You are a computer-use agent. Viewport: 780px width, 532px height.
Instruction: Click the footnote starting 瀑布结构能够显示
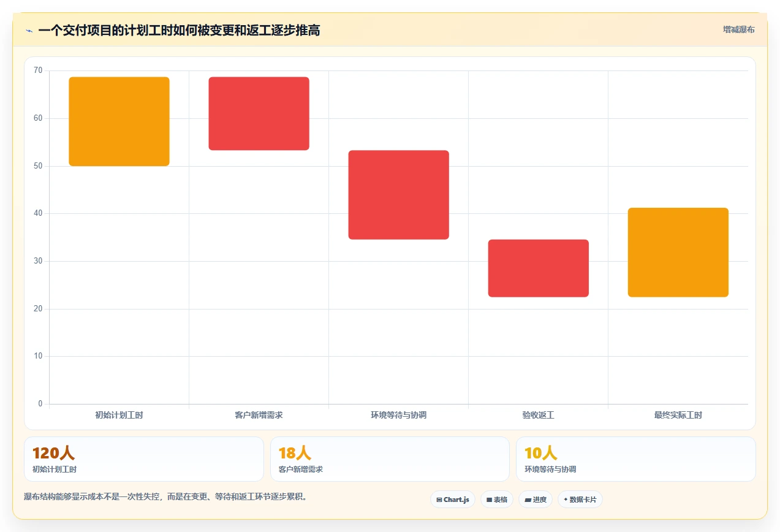click(x=165, y=496)
